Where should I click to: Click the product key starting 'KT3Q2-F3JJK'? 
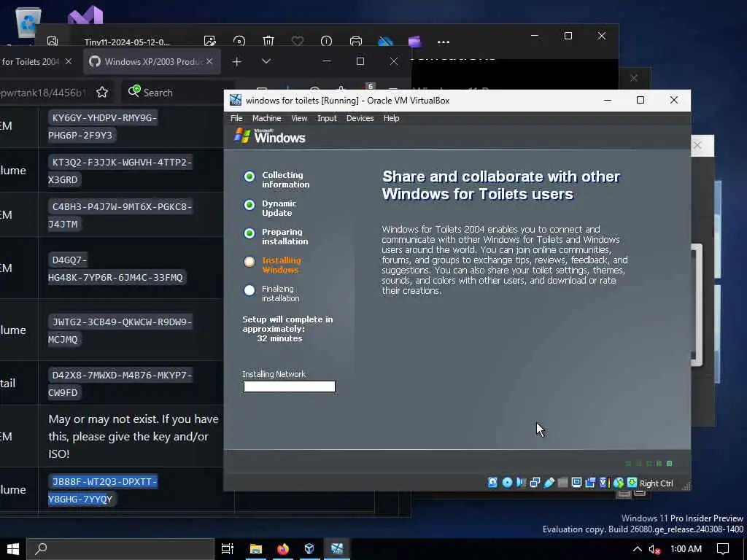(120, 171)
